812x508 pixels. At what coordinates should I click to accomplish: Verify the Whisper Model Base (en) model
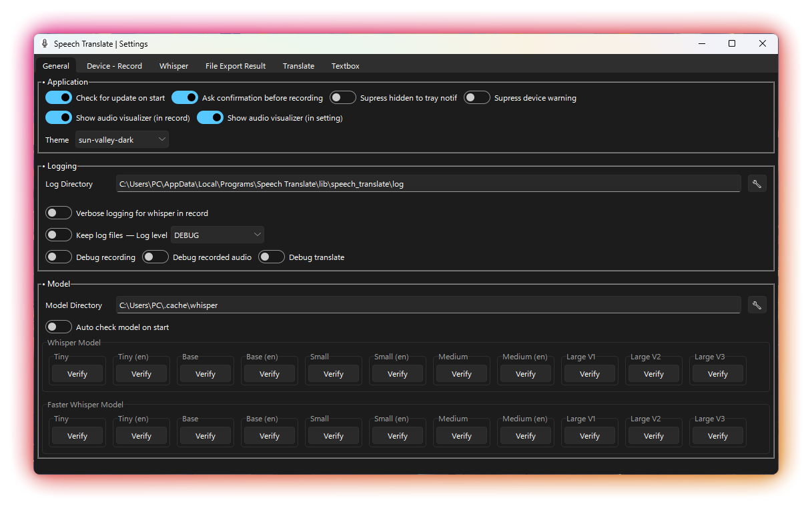pos(270,374)
